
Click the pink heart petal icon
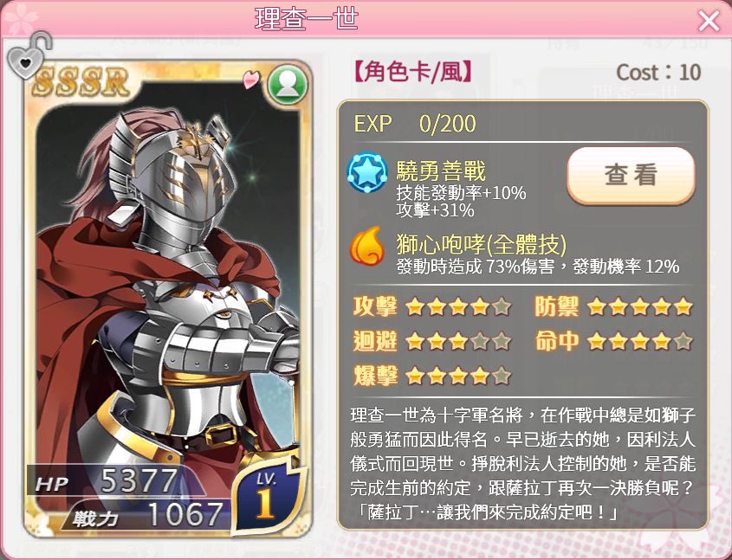click(x=251, y=80)
